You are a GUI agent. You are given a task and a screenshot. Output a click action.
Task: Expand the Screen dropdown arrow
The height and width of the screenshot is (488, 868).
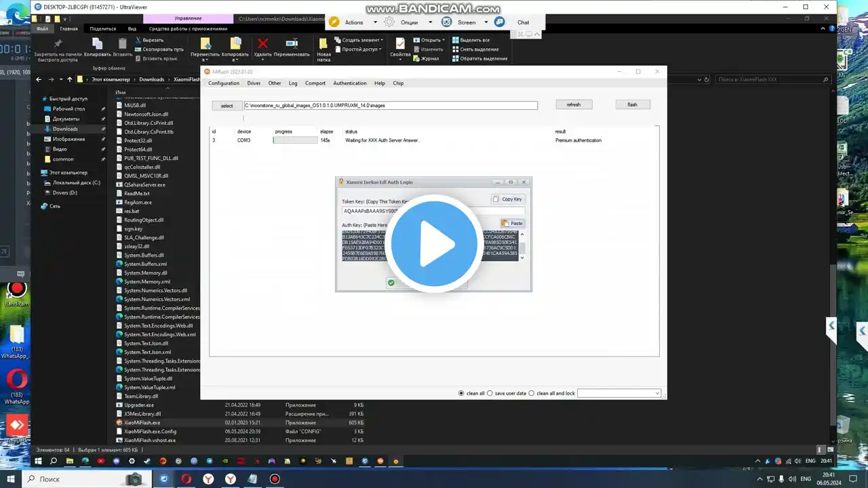[488, 22]
